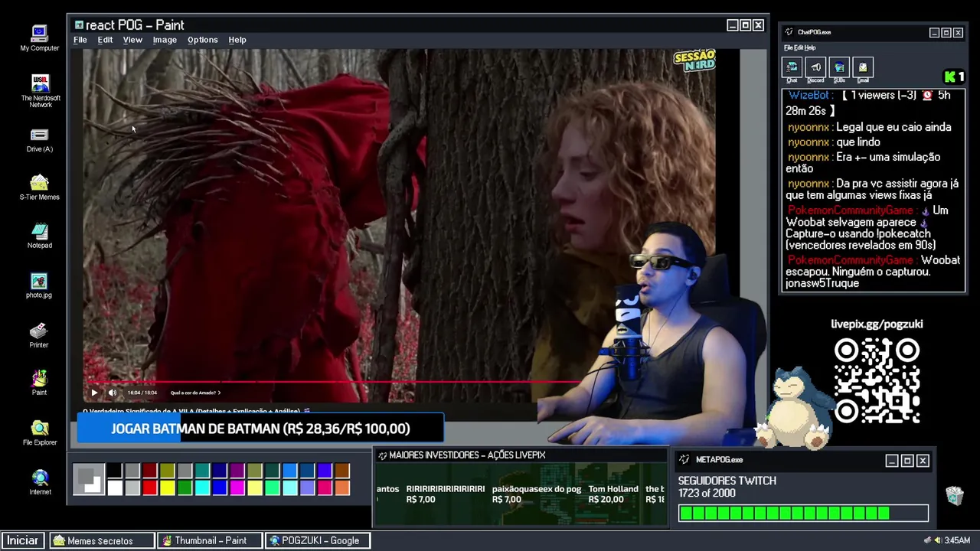Image resolution: width=980 pixels, height=551 pixels.
Task: Click the Twitch followers green progress bar
Action: click(x=802, y=514)
